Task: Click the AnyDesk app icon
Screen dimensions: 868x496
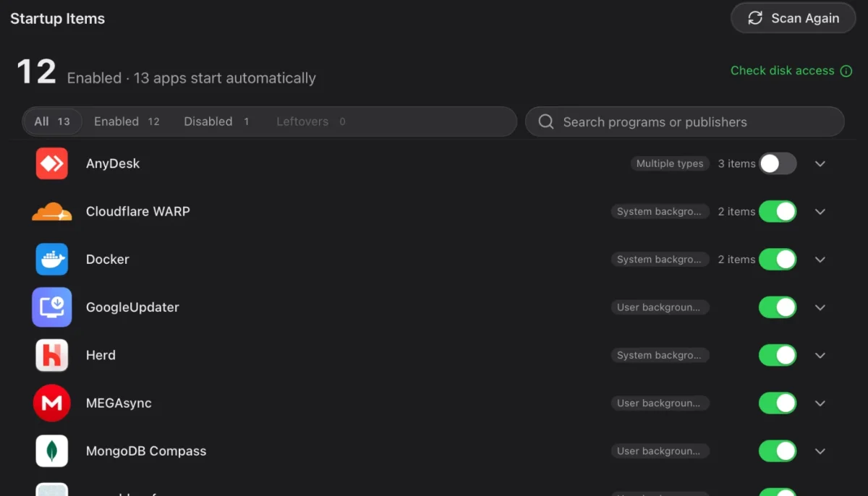Action: 52,163
